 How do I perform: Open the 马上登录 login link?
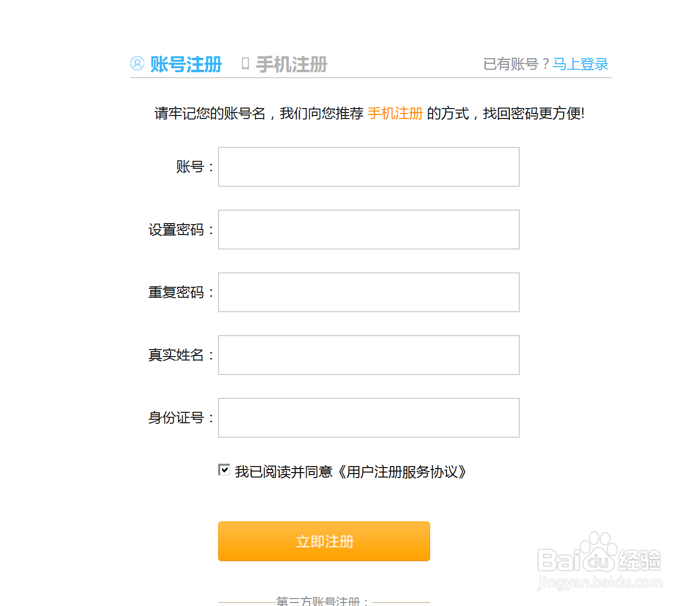581,64
